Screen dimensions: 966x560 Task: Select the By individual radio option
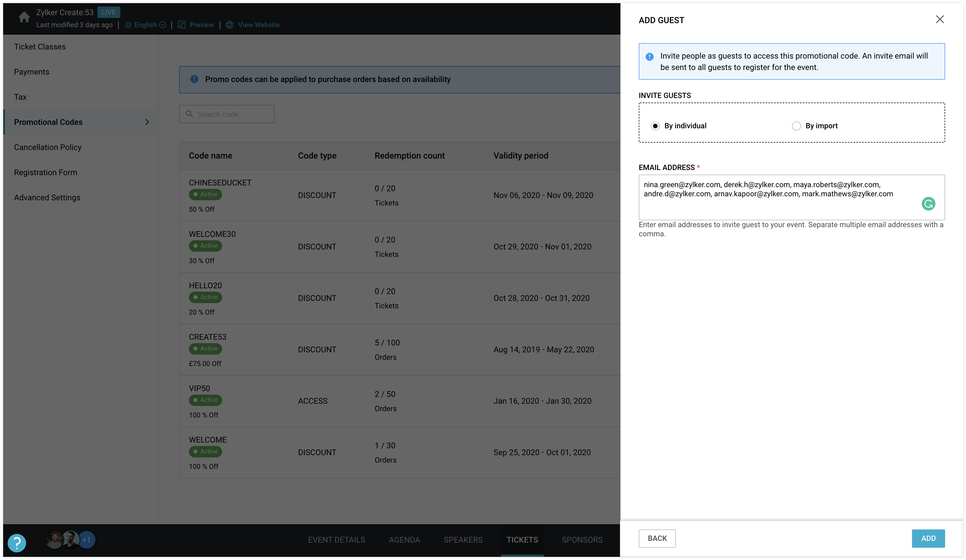click(x=655, y=126)
